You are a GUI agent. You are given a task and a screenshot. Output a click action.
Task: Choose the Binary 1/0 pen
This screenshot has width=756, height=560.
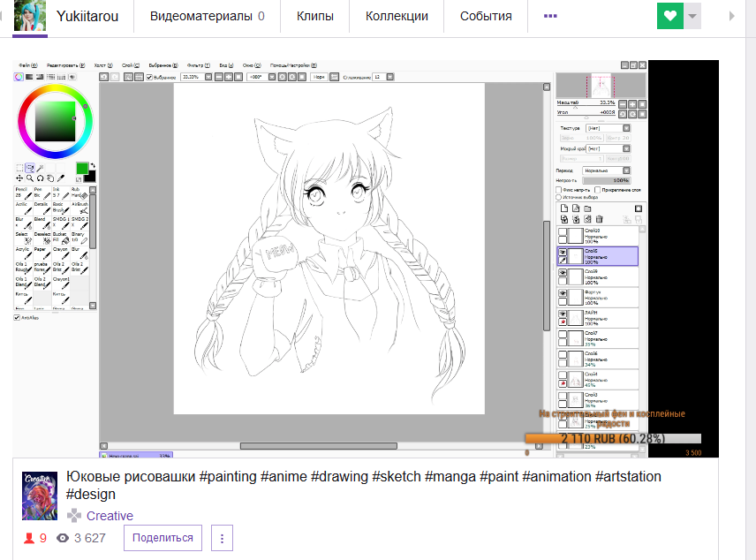coord(79,238)
